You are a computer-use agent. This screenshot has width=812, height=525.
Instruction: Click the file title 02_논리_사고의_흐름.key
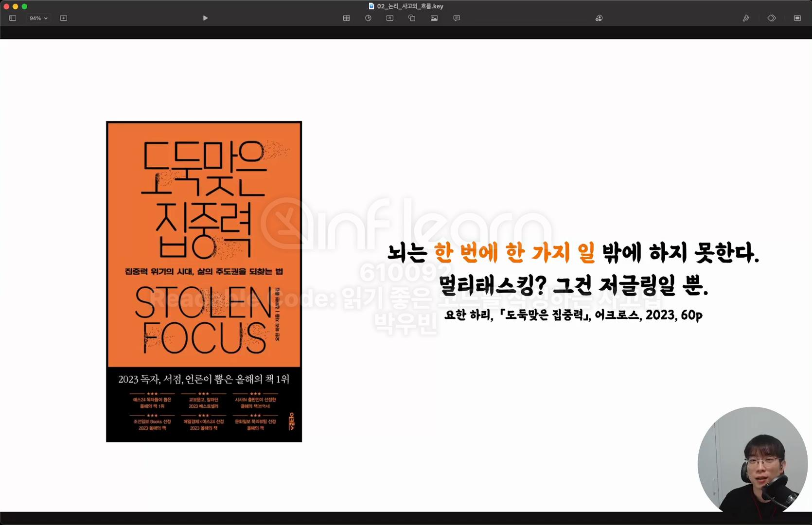(x=410, y=6)
